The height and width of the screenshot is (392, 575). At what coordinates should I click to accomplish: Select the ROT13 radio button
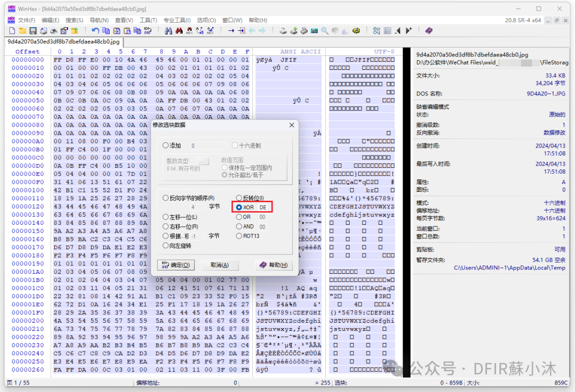coord(239,236)
